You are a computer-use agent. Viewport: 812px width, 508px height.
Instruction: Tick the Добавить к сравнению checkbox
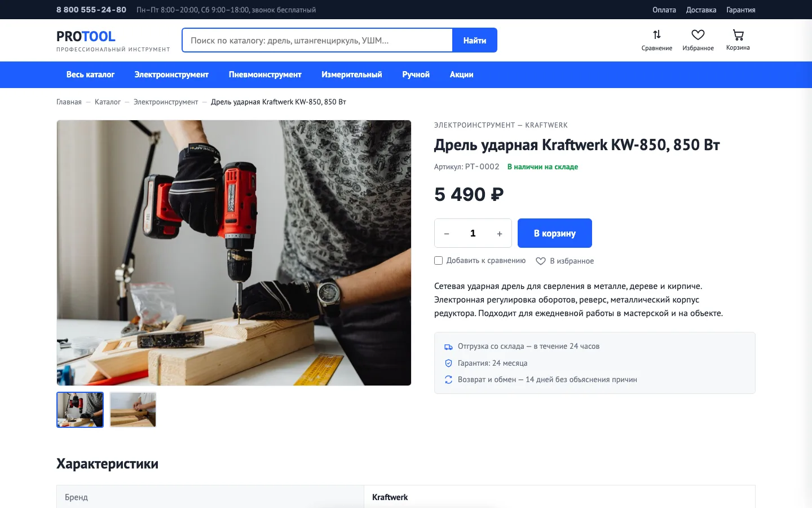pos(438,260)
